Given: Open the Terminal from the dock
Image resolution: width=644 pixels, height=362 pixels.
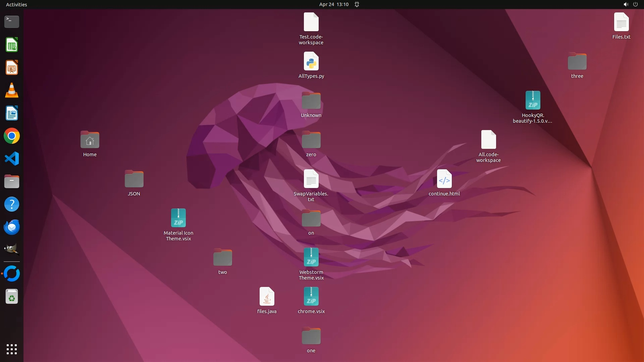Looking at the screenshot, I should (x=12, y=22).
